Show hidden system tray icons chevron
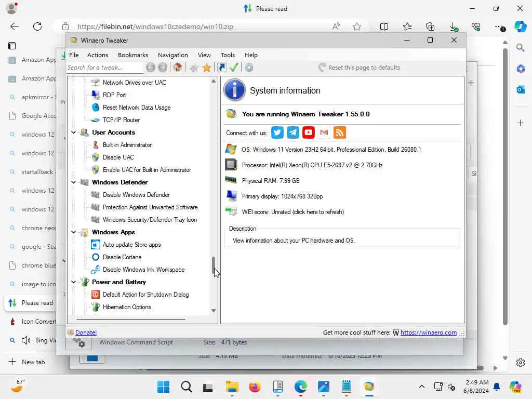Screen dimensions: 532x399 click(x=421, y=387)
